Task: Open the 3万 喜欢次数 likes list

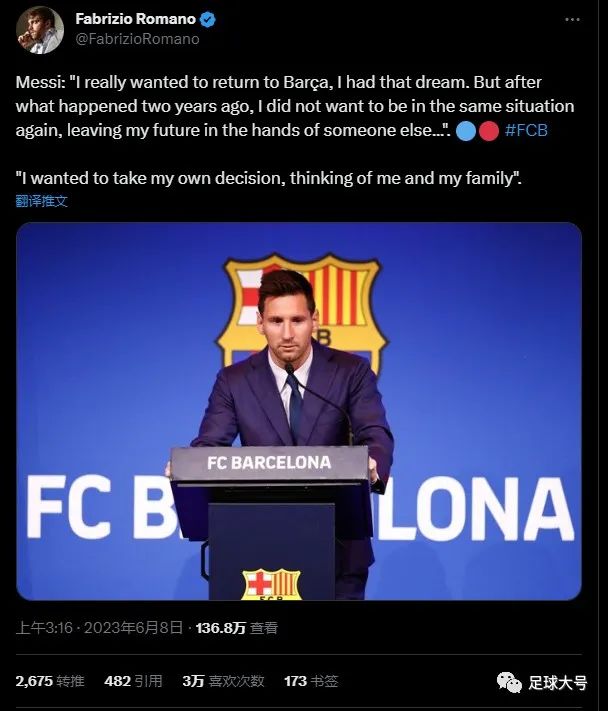Action: coord(223,681)
